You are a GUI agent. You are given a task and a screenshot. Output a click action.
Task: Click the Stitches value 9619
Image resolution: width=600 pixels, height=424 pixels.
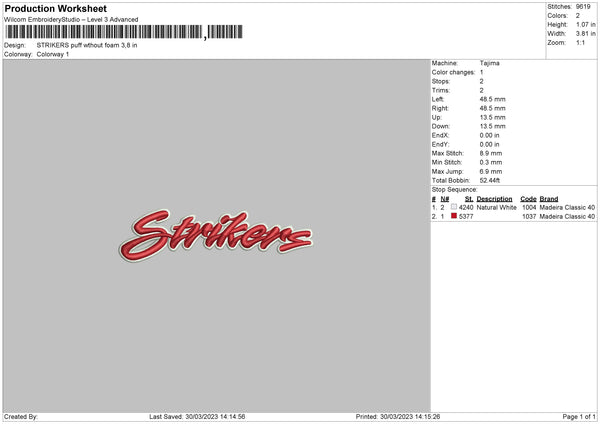point(583,7)
